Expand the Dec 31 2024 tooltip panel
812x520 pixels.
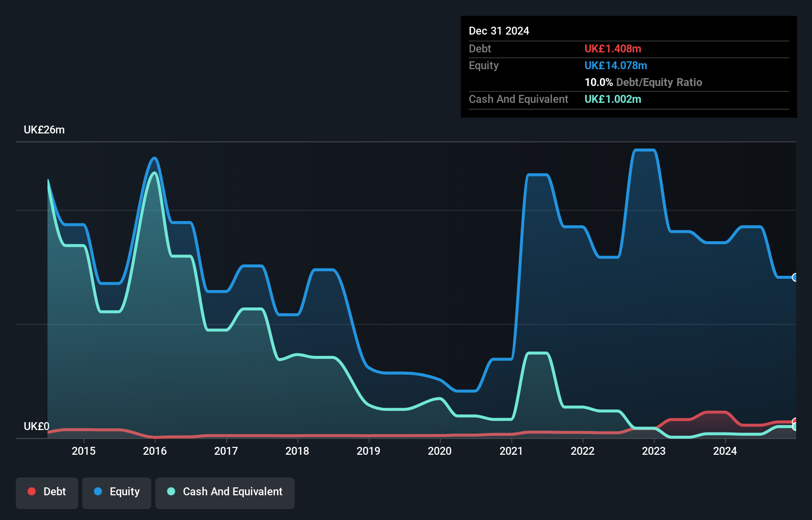point(499,31)
